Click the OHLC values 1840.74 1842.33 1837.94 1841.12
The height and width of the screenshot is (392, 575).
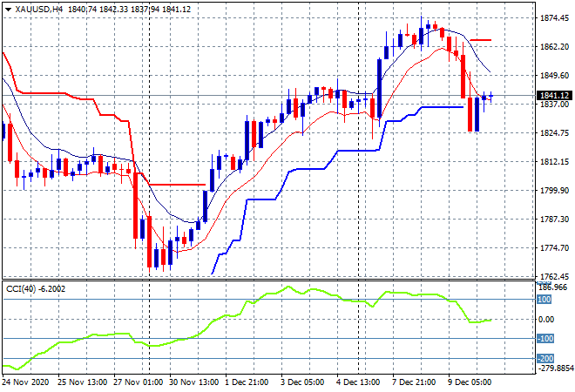coord(130,10)
